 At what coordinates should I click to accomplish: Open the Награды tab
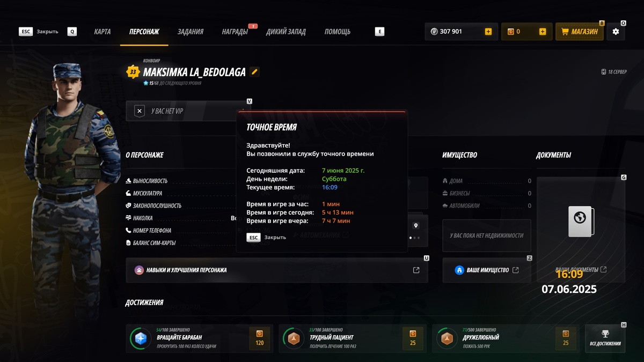[235, 32]
